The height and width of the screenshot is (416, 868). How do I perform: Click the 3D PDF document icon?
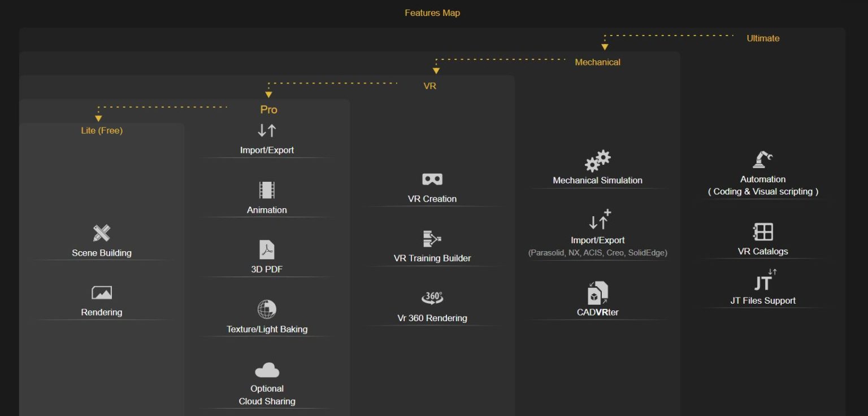tap(267, 249)
